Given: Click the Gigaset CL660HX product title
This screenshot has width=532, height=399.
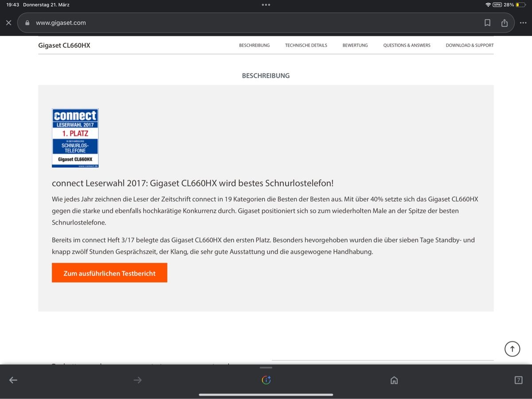Looking at the screenshot, I should point(64,45).
